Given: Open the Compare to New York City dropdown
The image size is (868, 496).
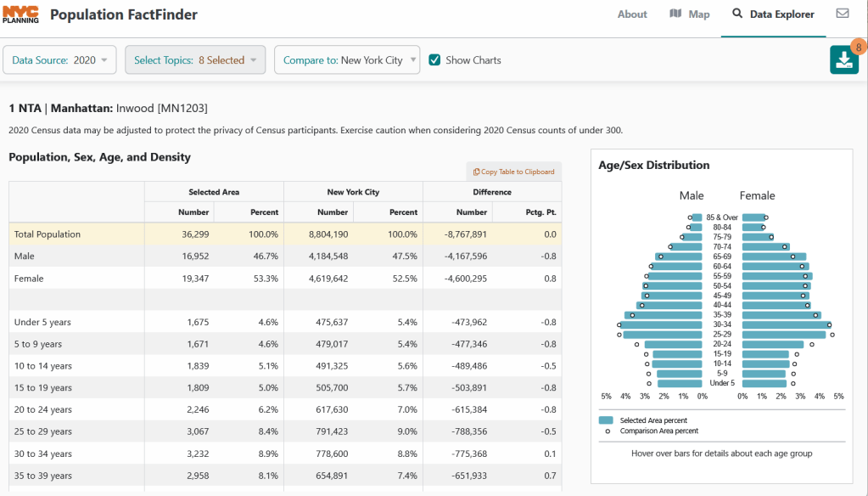Looking at the screenshot, I should tap(347, 60).
